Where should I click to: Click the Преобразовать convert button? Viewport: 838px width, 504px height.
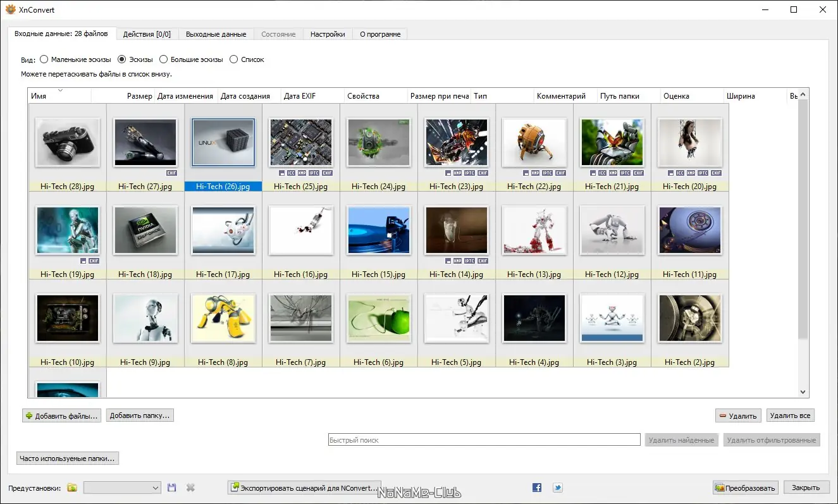(x=745, y=488)
